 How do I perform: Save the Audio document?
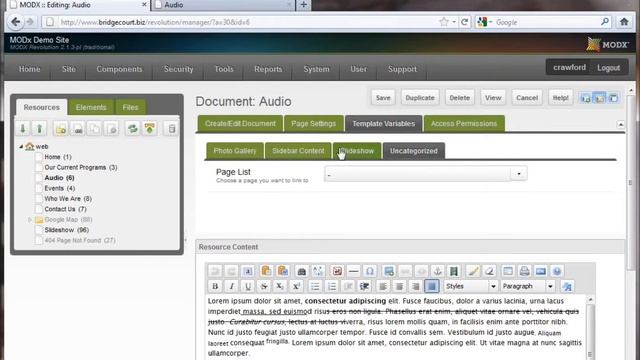click(x=383, y=98)
